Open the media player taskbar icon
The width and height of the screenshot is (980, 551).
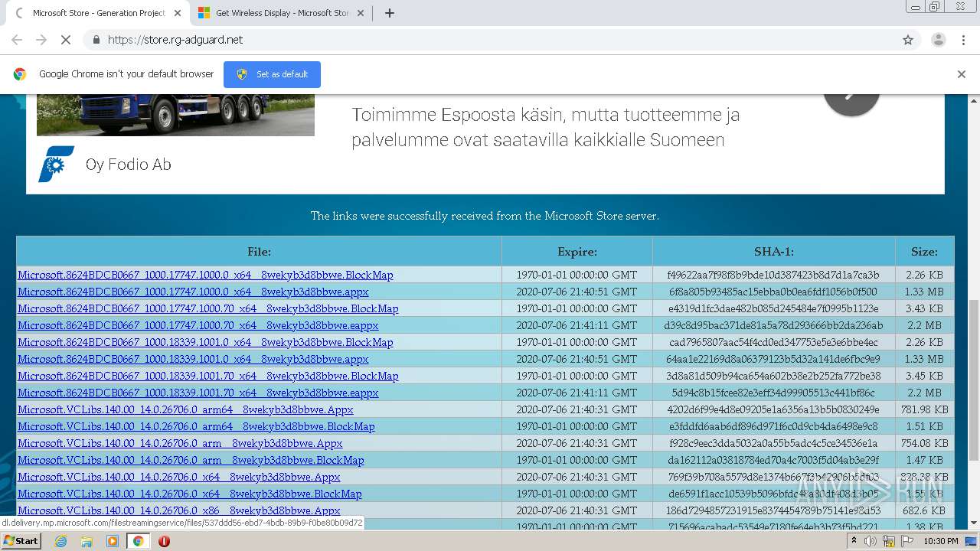[x=113, y=541]
